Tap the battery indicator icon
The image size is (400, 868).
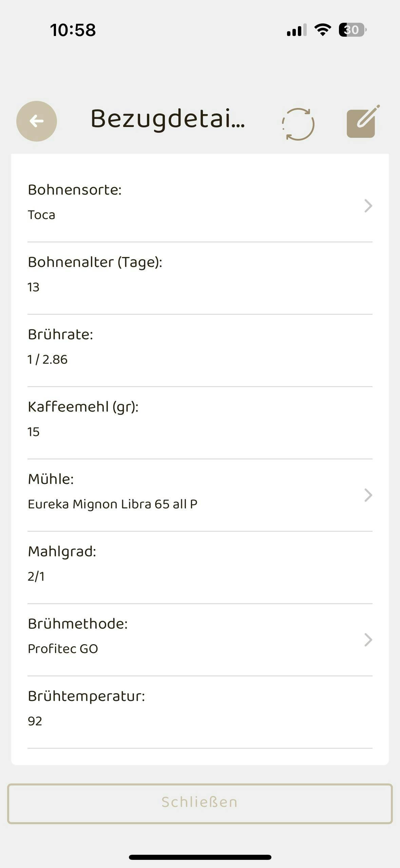coord(352,30)
